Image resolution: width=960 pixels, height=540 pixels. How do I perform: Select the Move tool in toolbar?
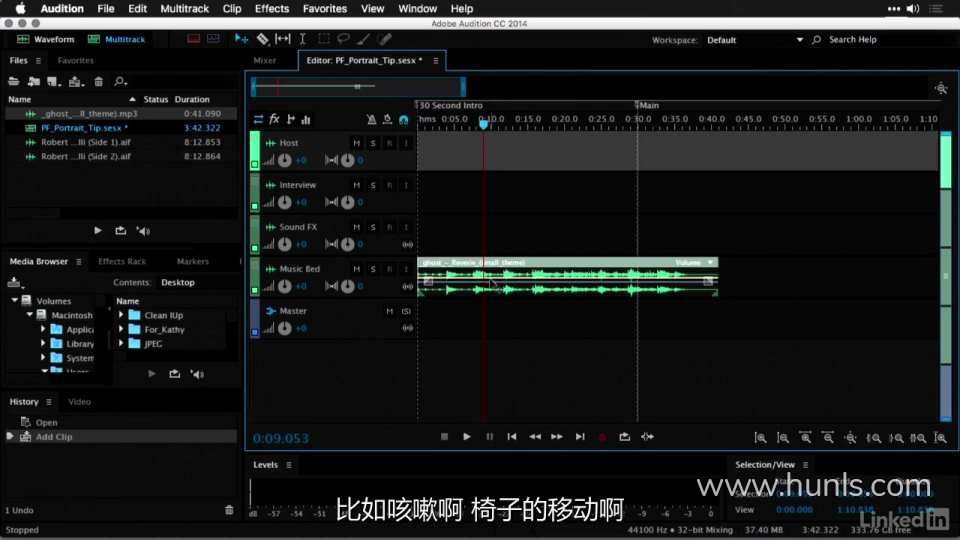[241, 39]
